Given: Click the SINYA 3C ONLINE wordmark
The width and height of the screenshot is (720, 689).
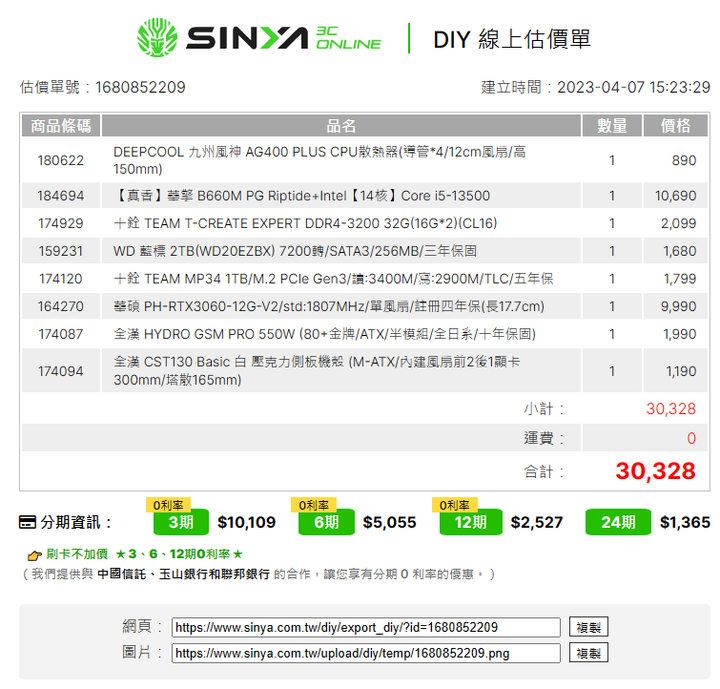Looking at the screenshot, I should 283,38.
